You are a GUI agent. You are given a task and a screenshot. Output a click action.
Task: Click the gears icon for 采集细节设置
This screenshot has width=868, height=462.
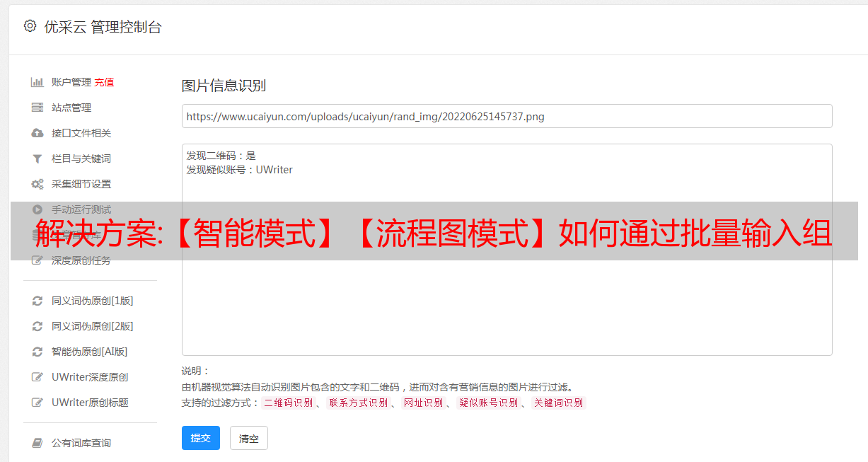(37, 184)
